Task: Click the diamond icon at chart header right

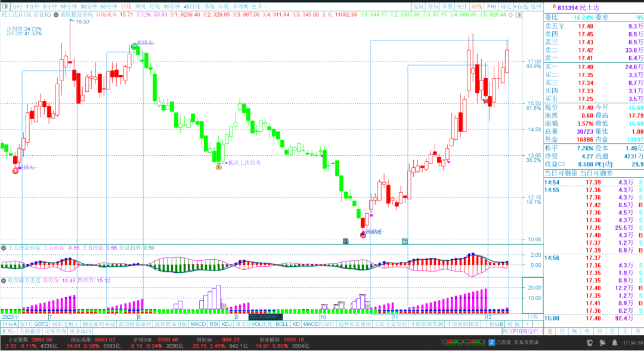Action: point(510,15)
